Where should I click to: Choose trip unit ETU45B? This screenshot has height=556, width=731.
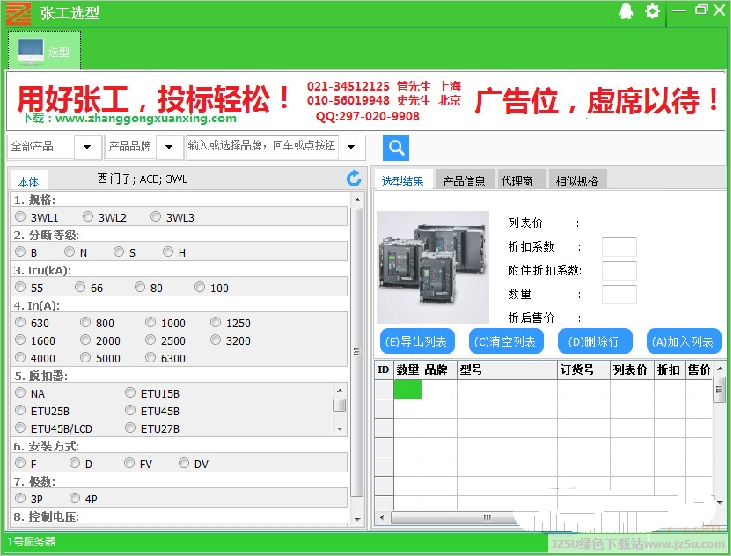[x=131, y=410]
